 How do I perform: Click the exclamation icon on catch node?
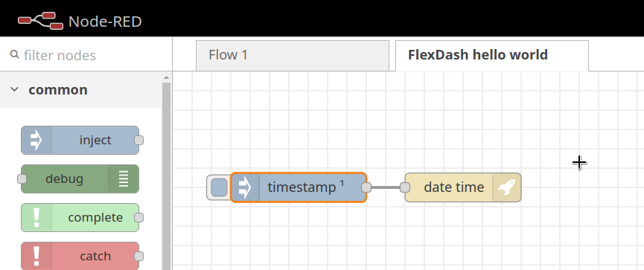coord(36,256)
